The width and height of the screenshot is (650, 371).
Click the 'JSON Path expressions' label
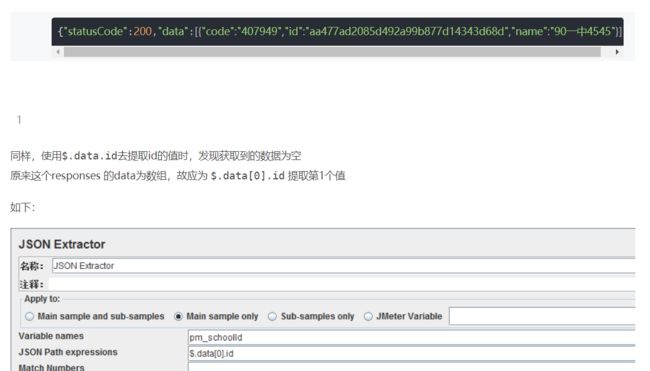pos(68,352)
